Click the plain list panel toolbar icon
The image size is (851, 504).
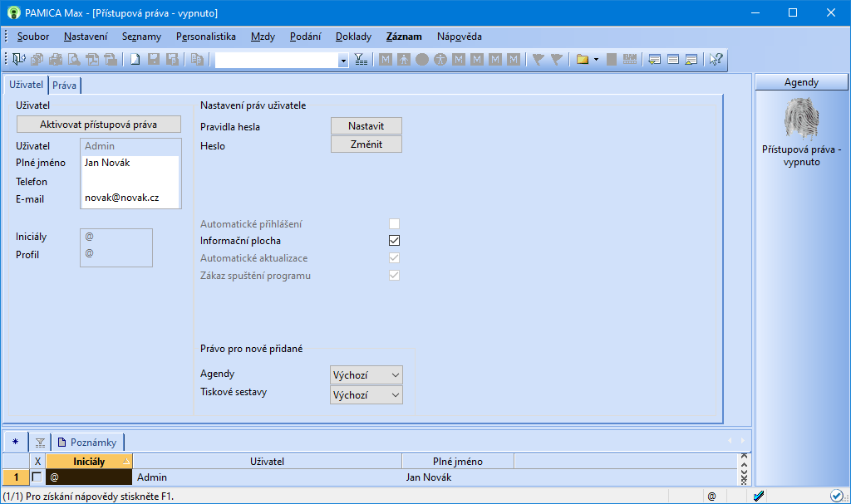[x=673, y=59]
